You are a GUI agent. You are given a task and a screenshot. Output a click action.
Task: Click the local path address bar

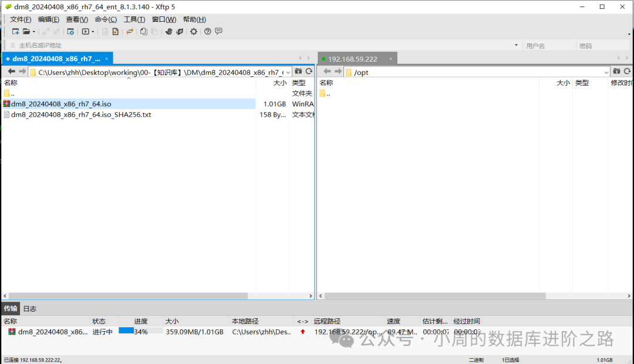click(160, 72)
